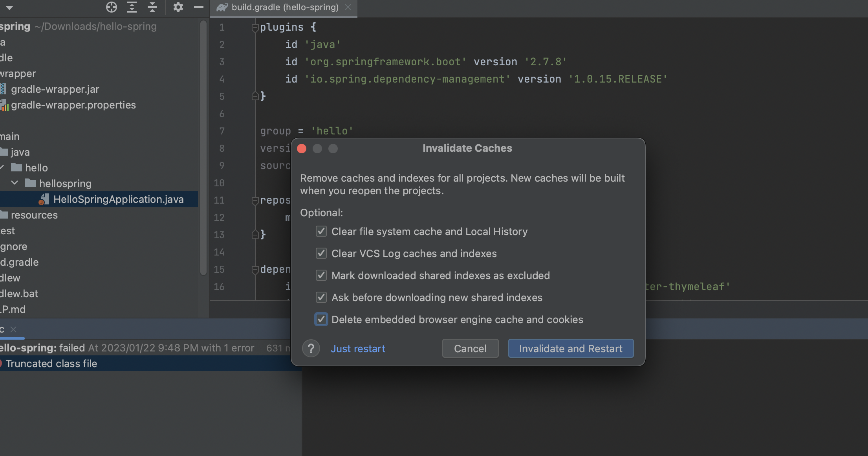Screen dimensions: 868x456
Task: Click the settings gear icon in toolbar
Action: pyautogui.click(x=177, y=7)
